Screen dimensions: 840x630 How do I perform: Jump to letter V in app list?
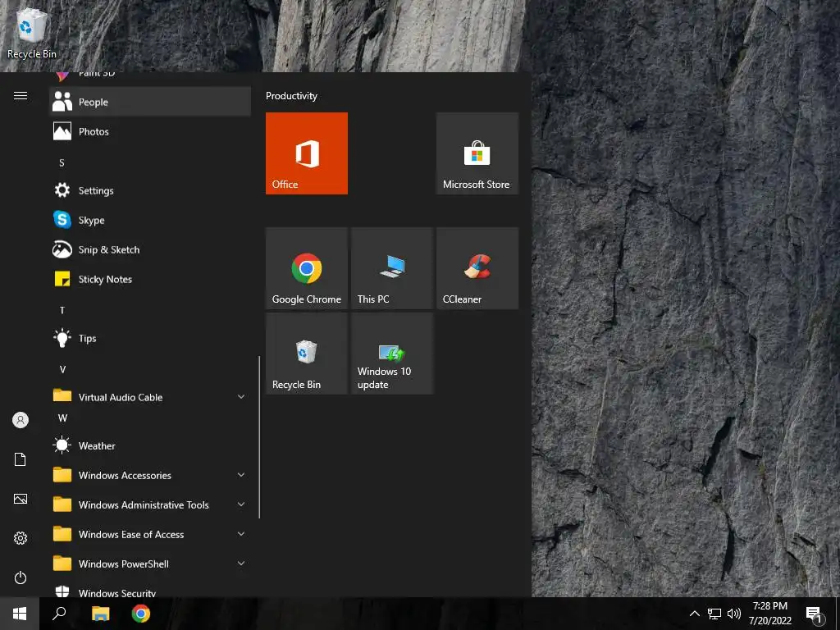point(62,369)
